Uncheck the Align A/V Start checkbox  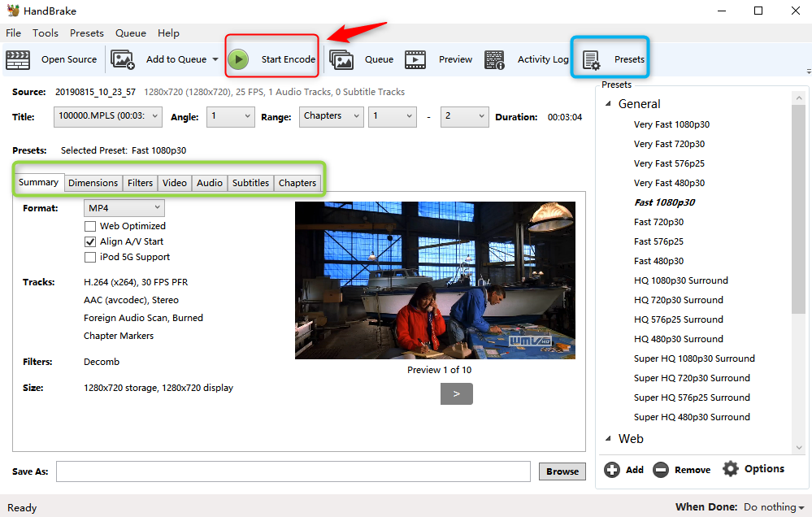click(90, 241)
